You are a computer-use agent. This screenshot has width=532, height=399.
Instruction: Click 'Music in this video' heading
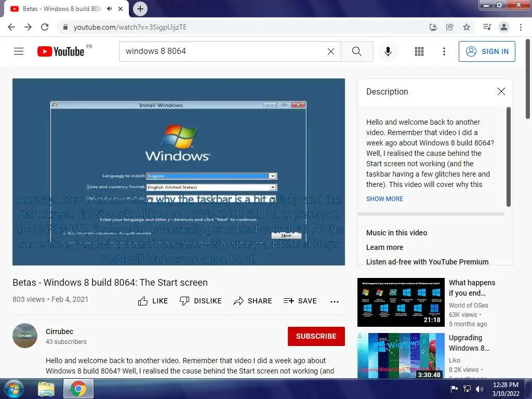396,233
